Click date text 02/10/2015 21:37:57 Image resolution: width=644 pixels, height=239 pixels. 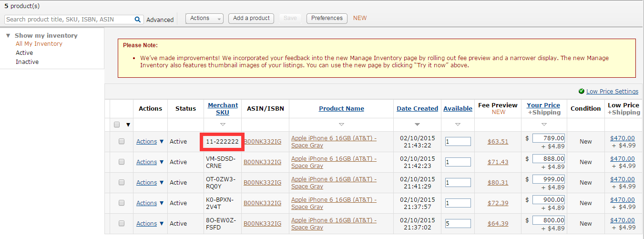(418, 203)
